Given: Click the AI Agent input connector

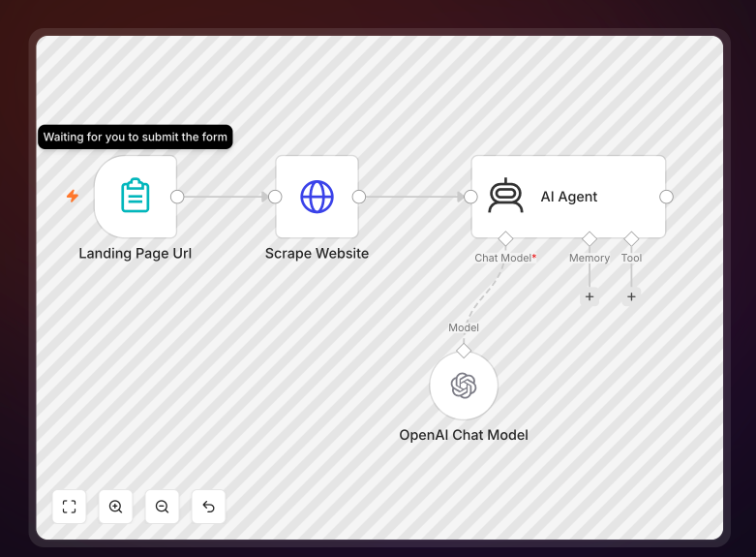Looking at the screenshot, I should tap(470, 197).
